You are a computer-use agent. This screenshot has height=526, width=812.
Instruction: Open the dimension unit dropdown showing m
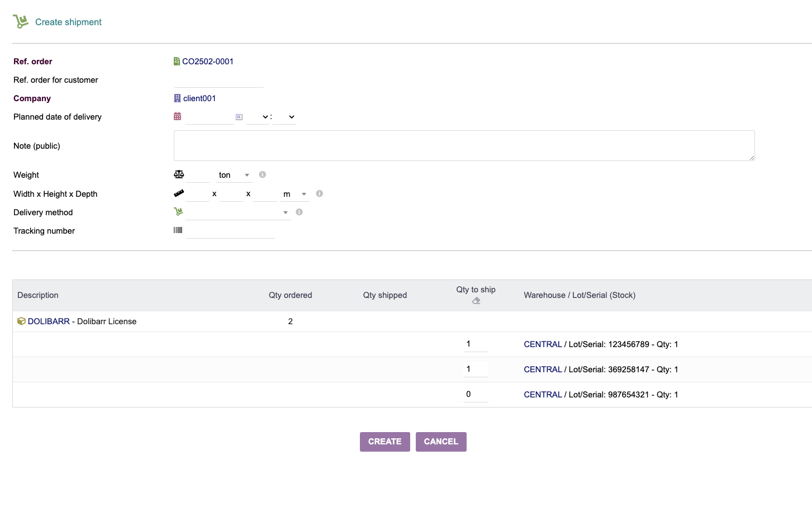[x=295, y=194]
